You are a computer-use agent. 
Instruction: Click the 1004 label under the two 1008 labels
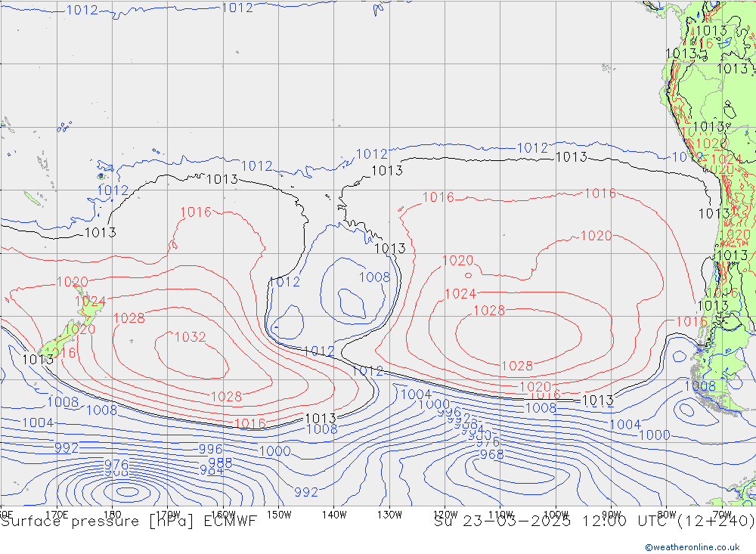(x=38, y=422)
